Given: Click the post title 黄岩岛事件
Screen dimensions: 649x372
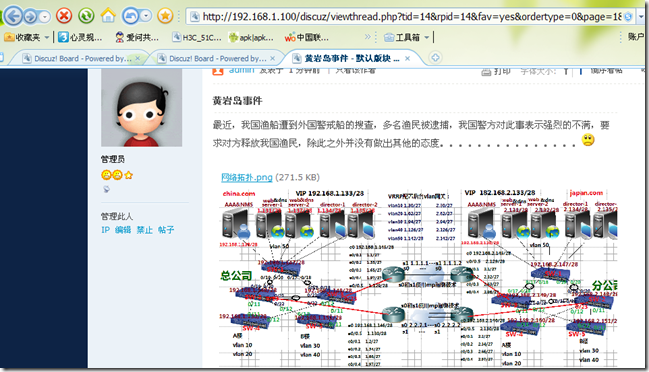Looking at the screenshot, I should click(x=237, y=101).
